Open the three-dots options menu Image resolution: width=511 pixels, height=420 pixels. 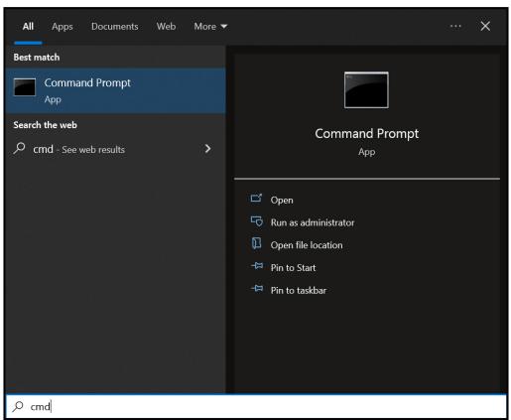coord(455,26)
